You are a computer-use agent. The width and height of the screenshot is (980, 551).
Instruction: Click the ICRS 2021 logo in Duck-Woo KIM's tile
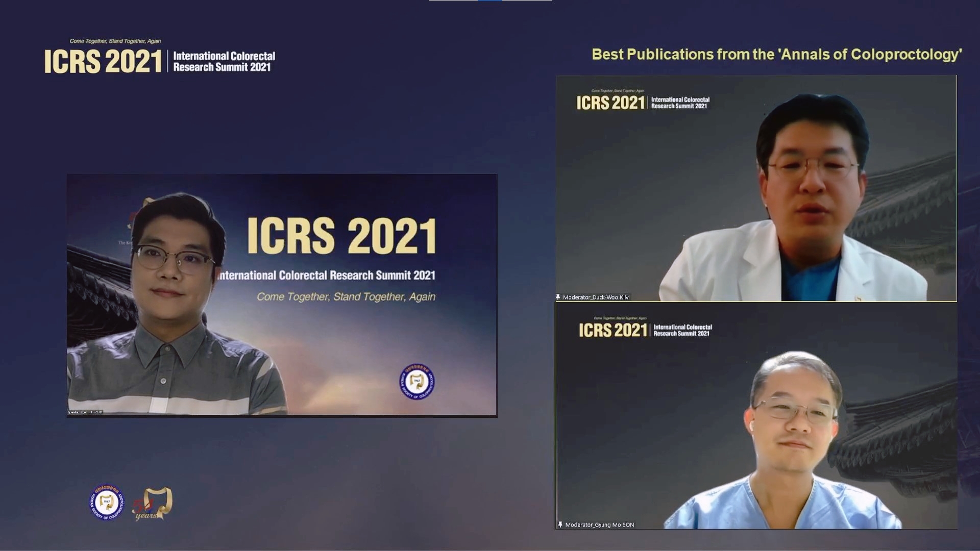611,103
